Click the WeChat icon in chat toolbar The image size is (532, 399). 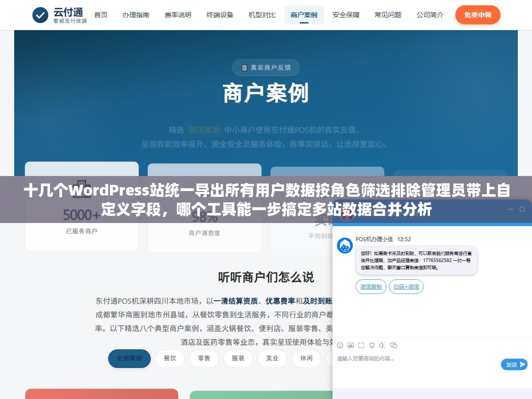click(393, 345)
